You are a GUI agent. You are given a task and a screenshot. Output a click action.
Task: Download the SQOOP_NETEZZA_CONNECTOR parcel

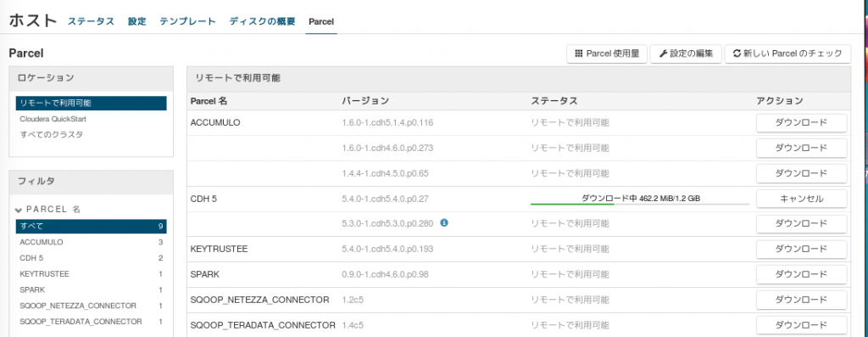(x=802, y=300)
